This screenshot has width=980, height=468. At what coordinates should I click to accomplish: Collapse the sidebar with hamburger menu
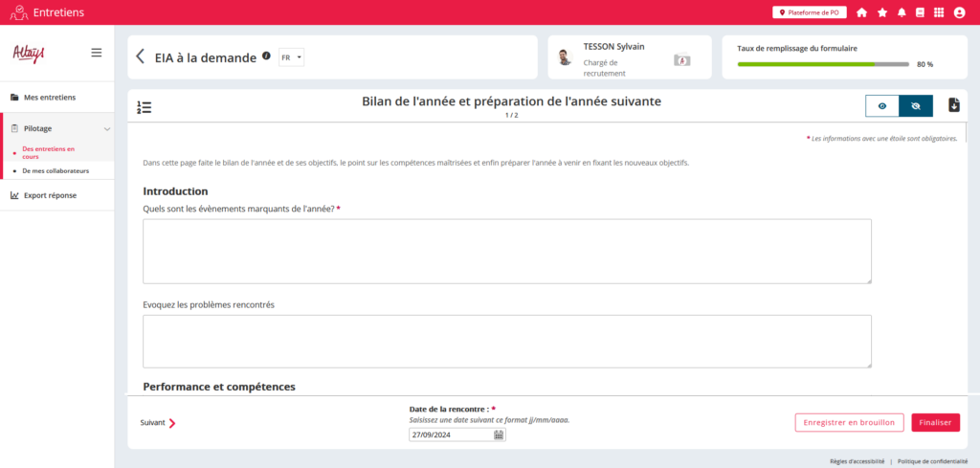[x=97, y=53]
